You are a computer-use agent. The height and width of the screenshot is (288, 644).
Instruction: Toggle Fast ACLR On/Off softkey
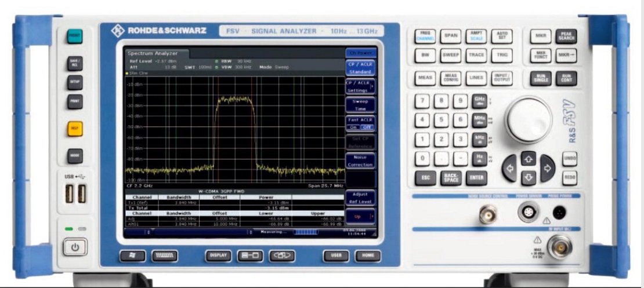click(x=360, y=123)
